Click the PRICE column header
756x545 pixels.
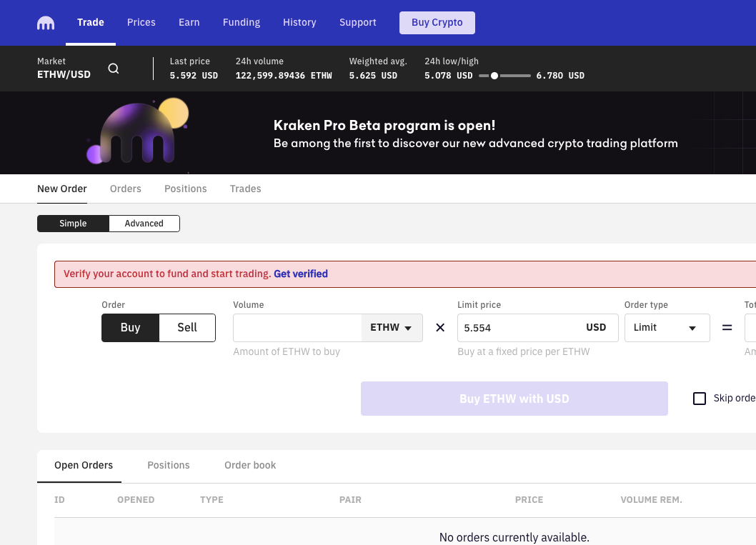tap(529, 500)
